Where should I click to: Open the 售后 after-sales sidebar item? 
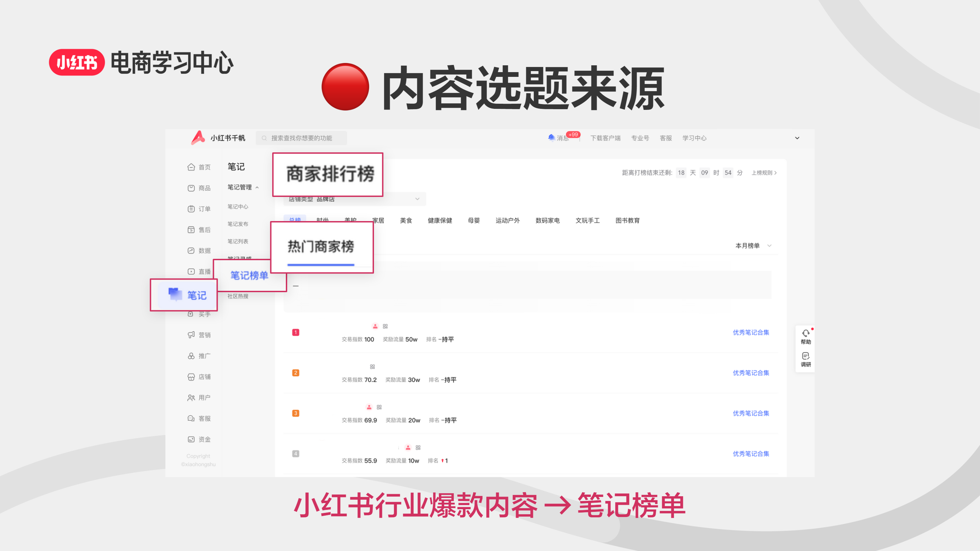tap(199, 230)
